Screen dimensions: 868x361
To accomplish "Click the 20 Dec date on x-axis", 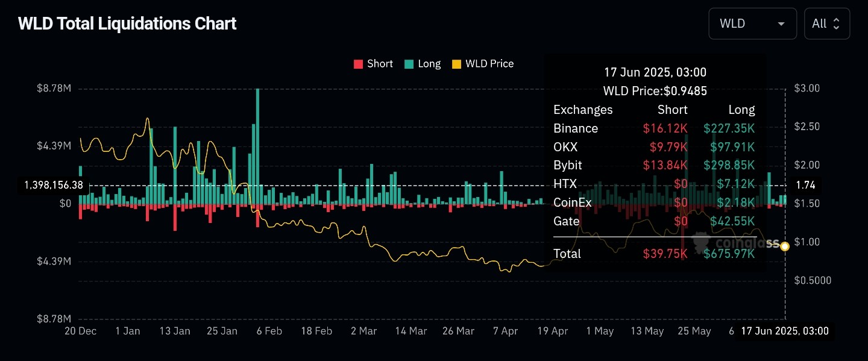I will tap(80, 331).
